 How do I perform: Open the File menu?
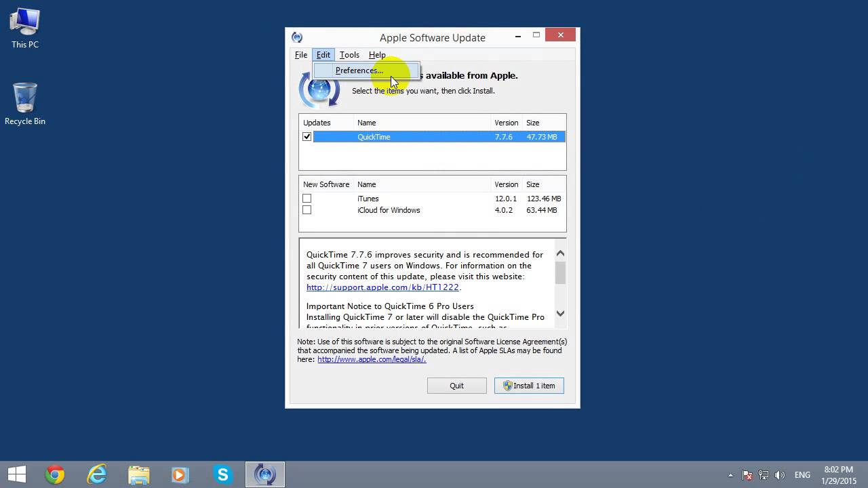point(300,55)
